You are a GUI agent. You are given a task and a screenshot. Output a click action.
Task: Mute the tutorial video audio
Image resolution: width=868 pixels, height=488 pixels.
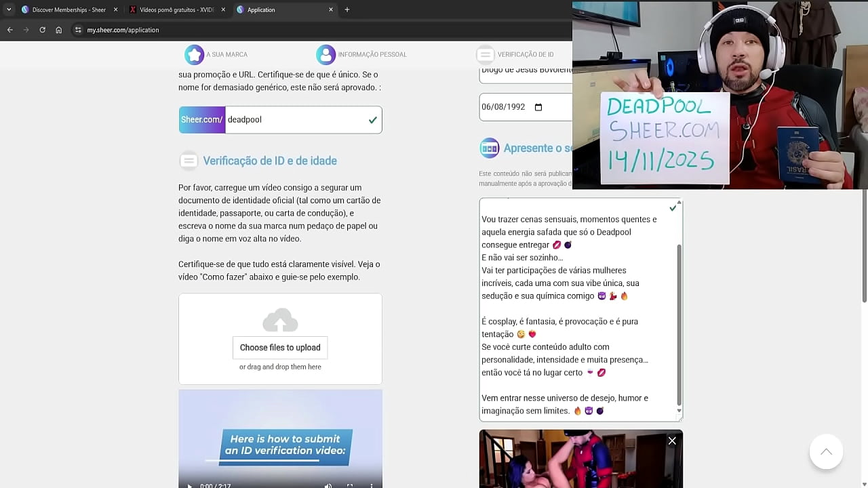pos(328,485)
